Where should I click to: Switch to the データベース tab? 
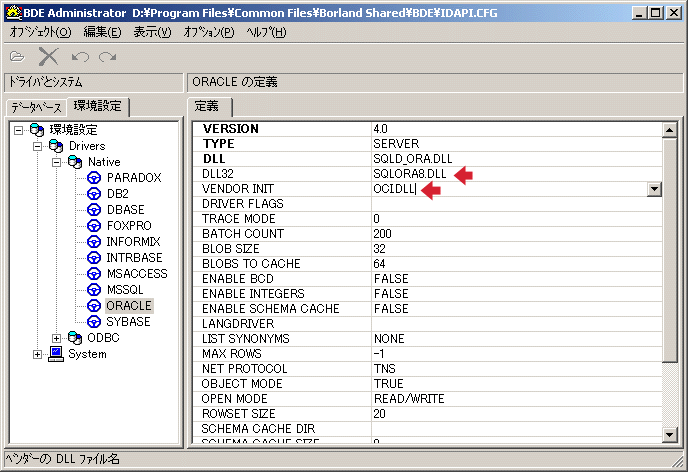[36, 107]
